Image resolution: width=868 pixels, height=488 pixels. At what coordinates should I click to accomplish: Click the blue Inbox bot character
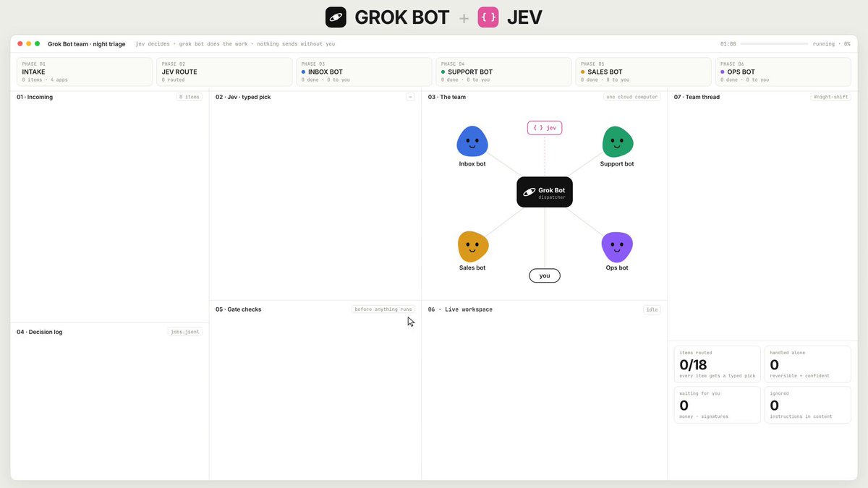click(472, 142)
